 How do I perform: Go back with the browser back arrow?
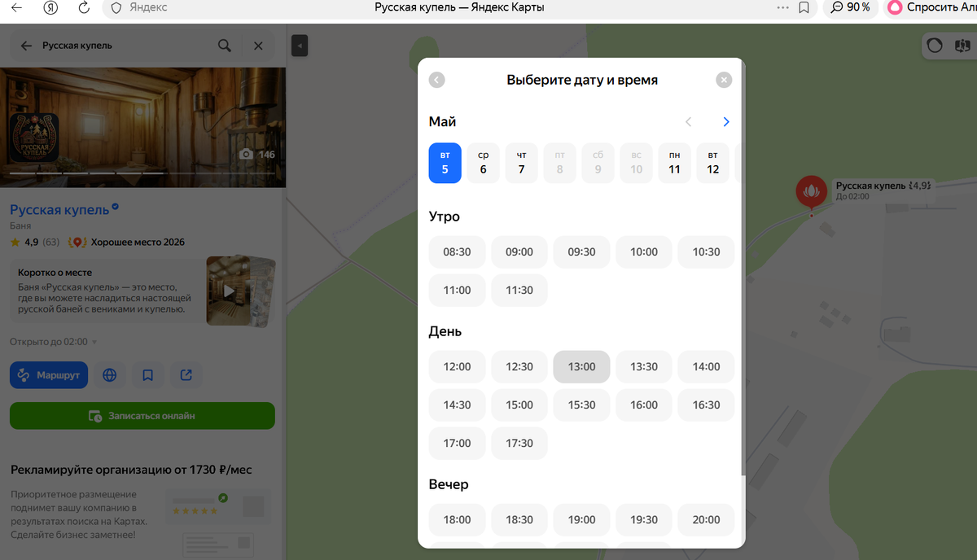16,7
